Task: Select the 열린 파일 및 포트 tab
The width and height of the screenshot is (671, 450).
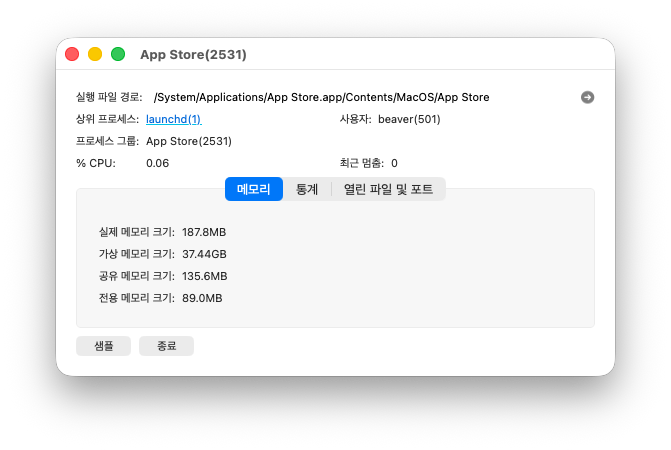Action: (x=388, y=189)
